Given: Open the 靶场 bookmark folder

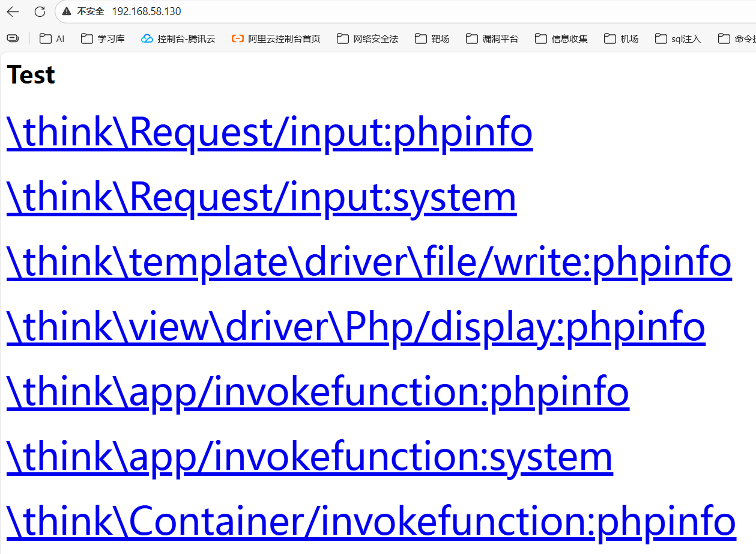Looking at the screenshot, I should point(432,38).
